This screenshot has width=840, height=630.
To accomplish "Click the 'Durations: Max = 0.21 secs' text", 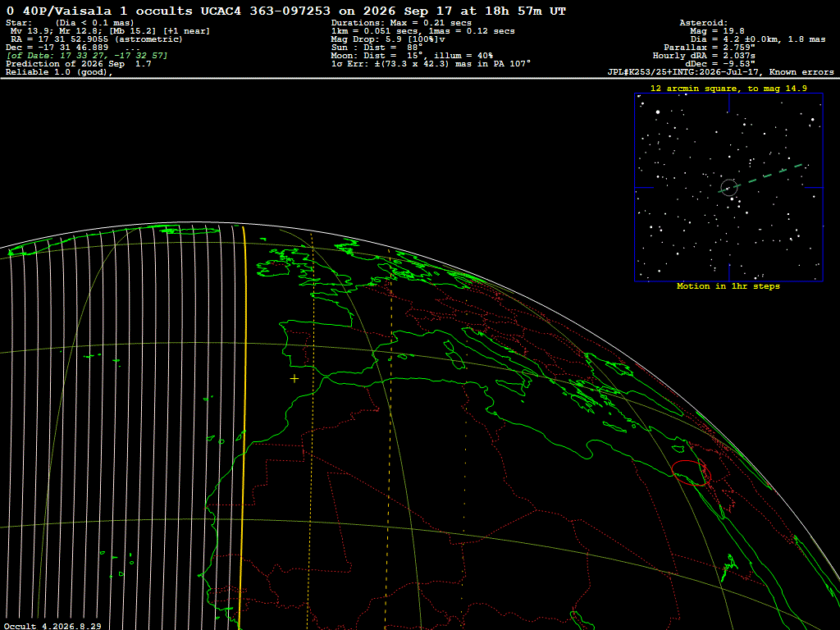I will (401, 23).
